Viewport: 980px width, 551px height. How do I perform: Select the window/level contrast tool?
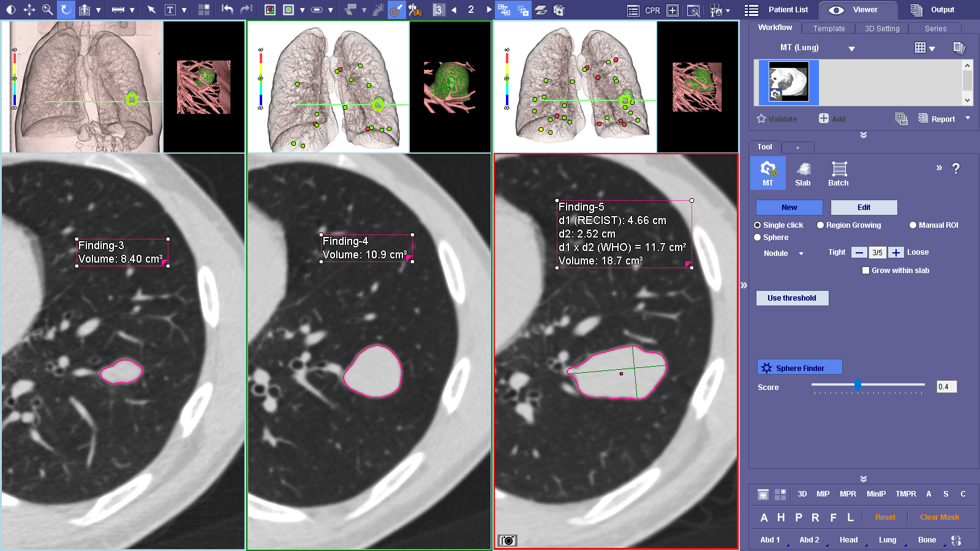pyautogui.click(x=10, y=10)
